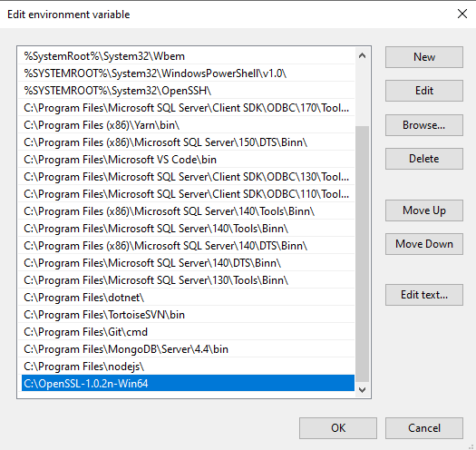Select the Program Files\dotnet\ entry
The width and height of the screenshot is (476, 450).
coord(187,298)
